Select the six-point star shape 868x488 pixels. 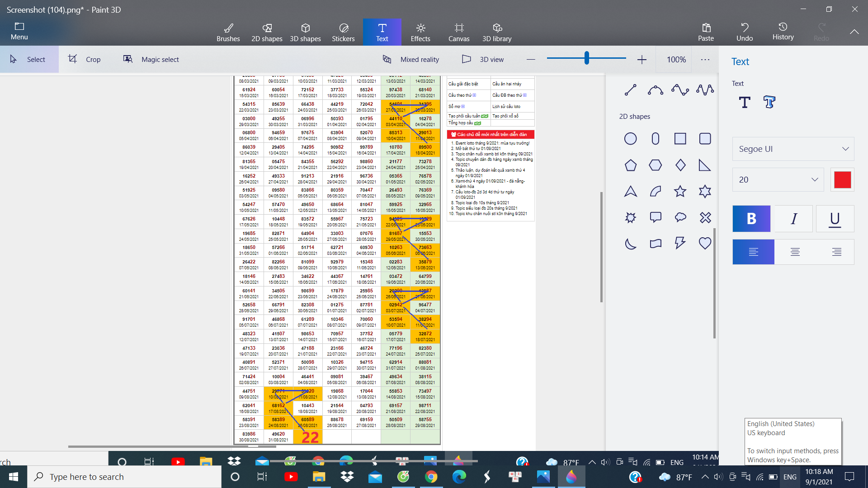click(705, 192)
